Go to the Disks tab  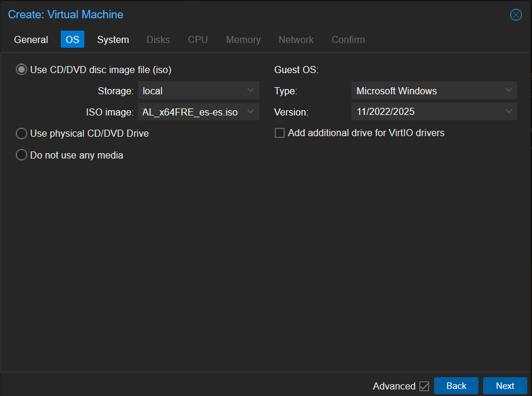pyautogui.click(x=158, y=40)
